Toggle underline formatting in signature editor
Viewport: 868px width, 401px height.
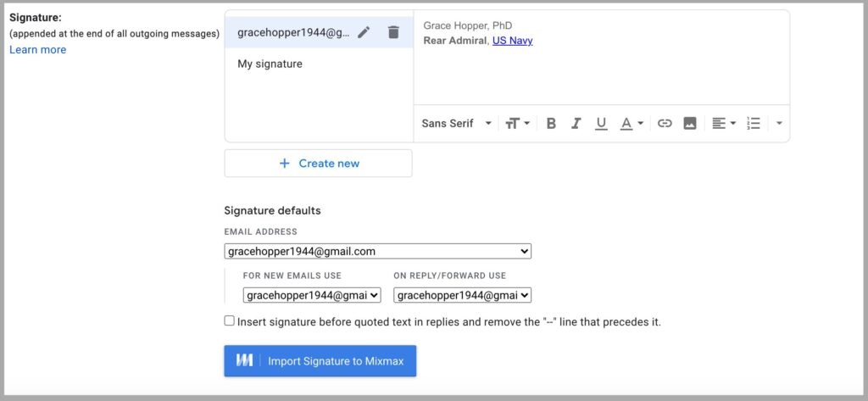601,124
